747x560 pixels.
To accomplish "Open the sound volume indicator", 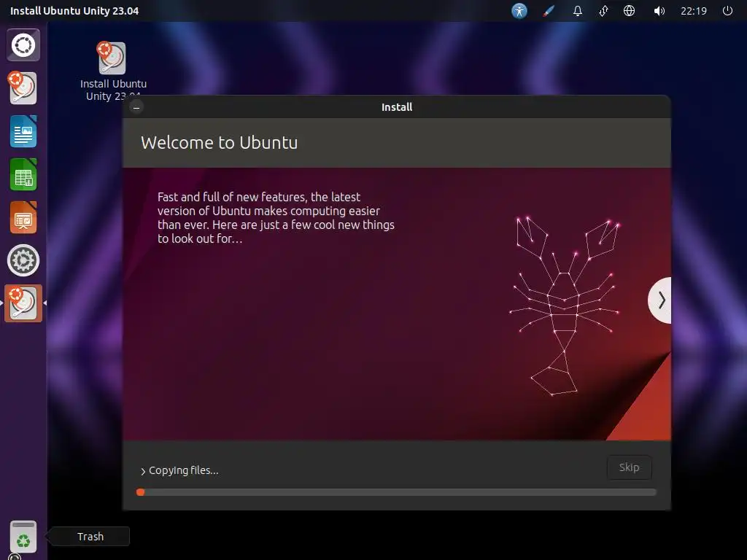I will pyautogui.click(x=659, y=10).
